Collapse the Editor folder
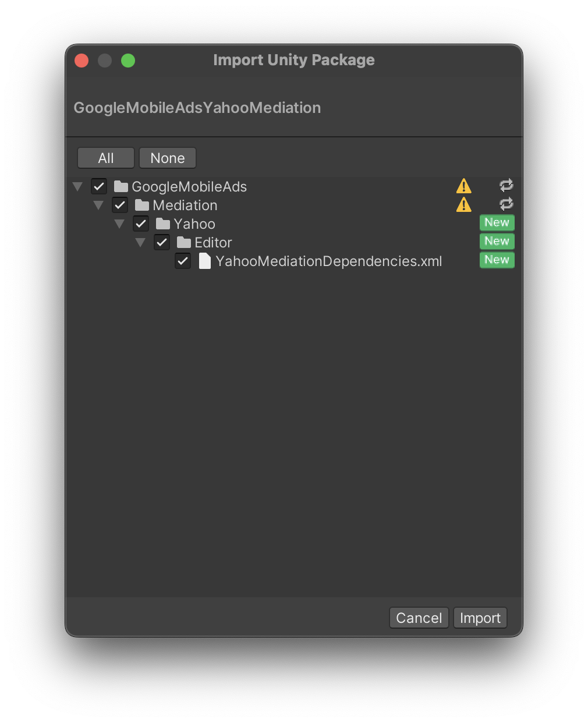The image size is (588, 723). click(x=140, y=242)
